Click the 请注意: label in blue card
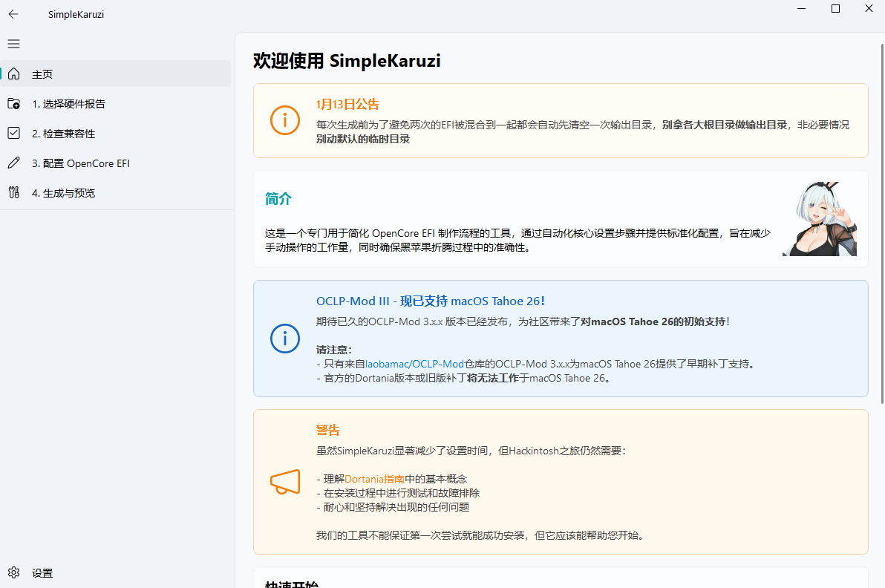Image resolution: width=885 pixels, height=588 pixels. [334, 350]
